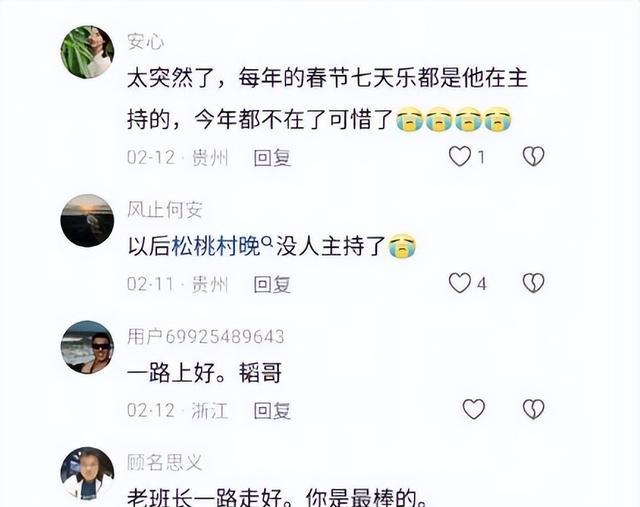Open the search icon after 松桃村晚
640x507 pixels.
(267, 242)
